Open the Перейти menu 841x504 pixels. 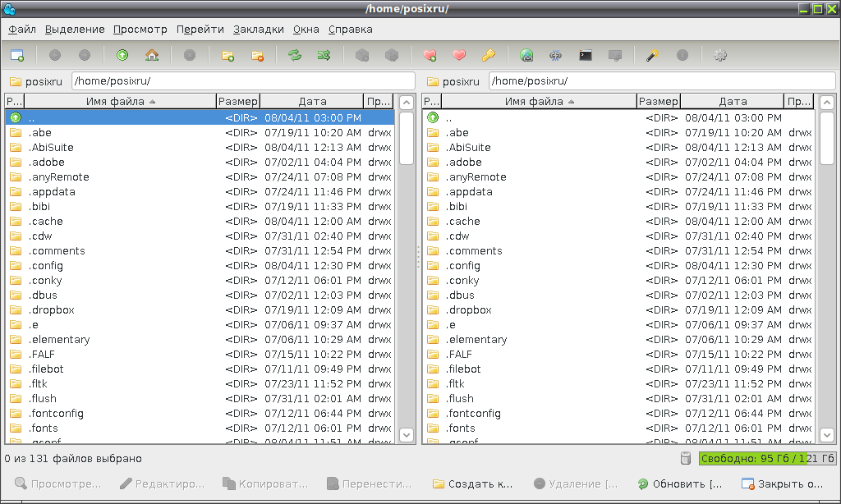[200, 30]
